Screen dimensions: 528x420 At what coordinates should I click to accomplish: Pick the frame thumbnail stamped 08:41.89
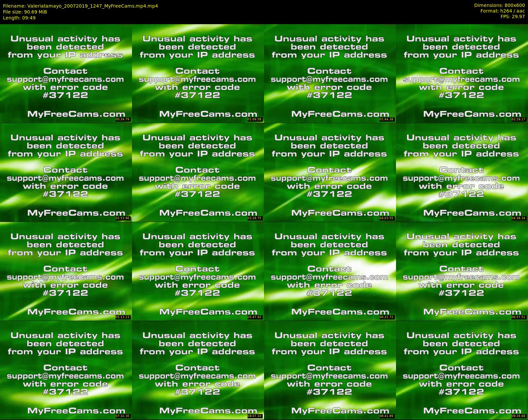point(330,370)
